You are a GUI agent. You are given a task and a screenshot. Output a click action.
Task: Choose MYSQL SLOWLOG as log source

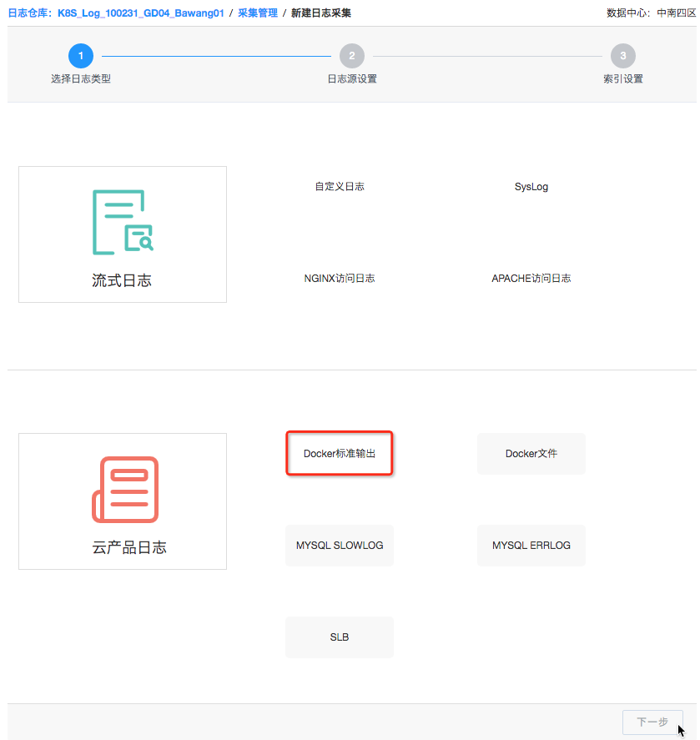(339, 545)
